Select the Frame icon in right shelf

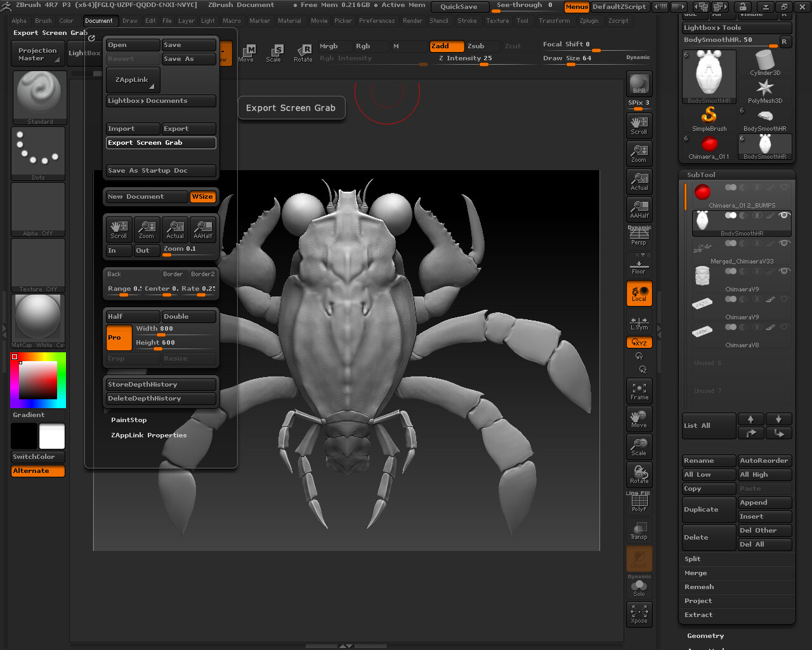coord(639,391)
